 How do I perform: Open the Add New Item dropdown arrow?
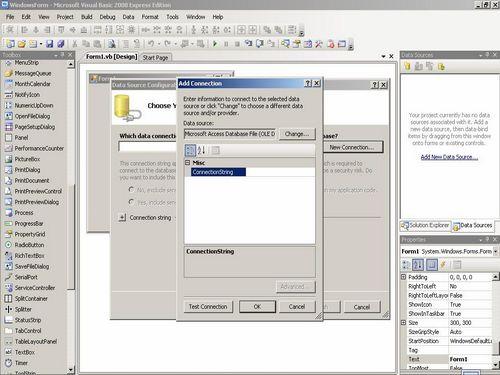click(41, 44)
